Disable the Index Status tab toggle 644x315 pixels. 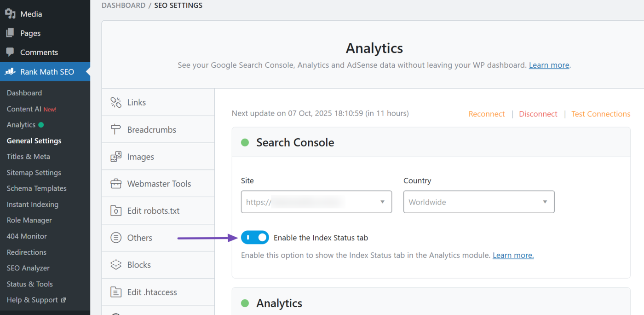(255, 237)
